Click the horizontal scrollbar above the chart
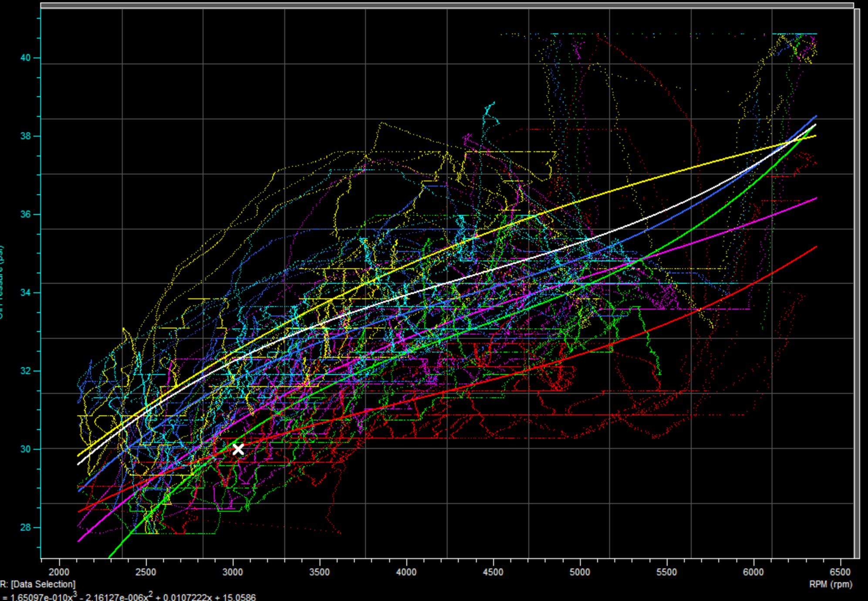The image size is (868, 601). (x=446, y=5)
